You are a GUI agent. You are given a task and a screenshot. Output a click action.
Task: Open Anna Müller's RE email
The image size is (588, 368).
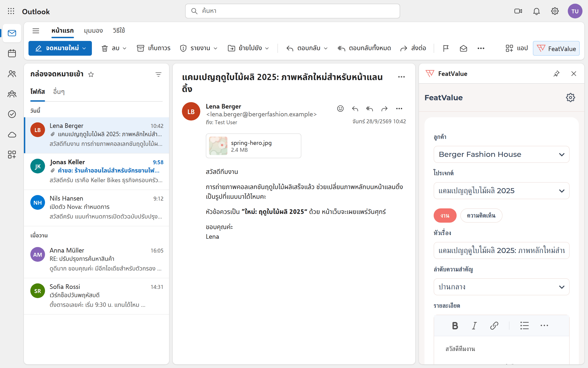(96, 260)
